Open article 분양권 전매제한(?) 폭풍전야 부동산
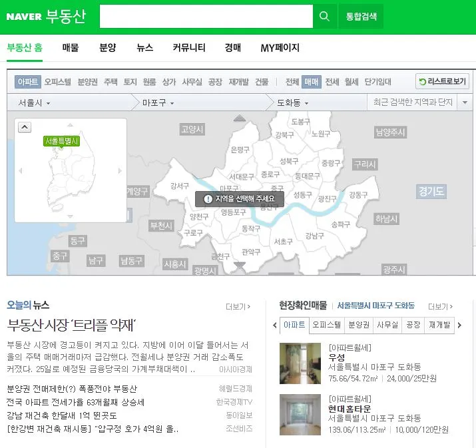This screenshot has width=476, height=448. (x=72, y=389)
